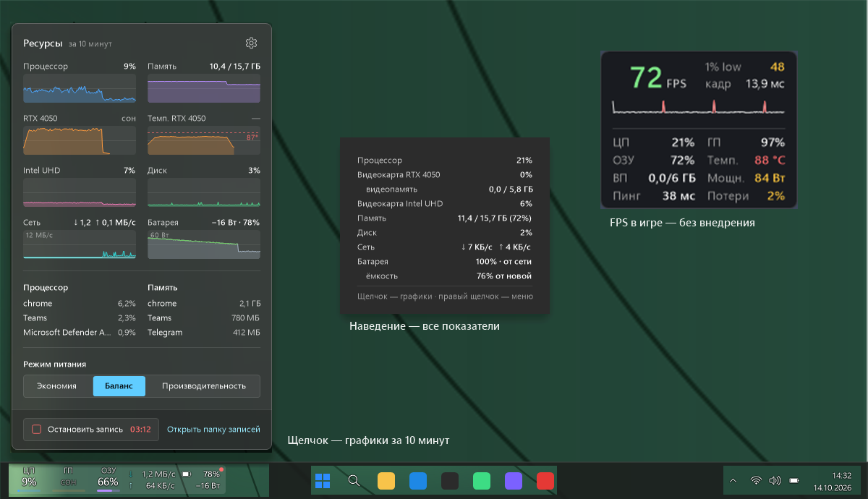Select Telegram 412 МБ memory row
Image resolution: width=868 pixels, height=499 pixels.
pyautogui.click(x=204, y=333)
